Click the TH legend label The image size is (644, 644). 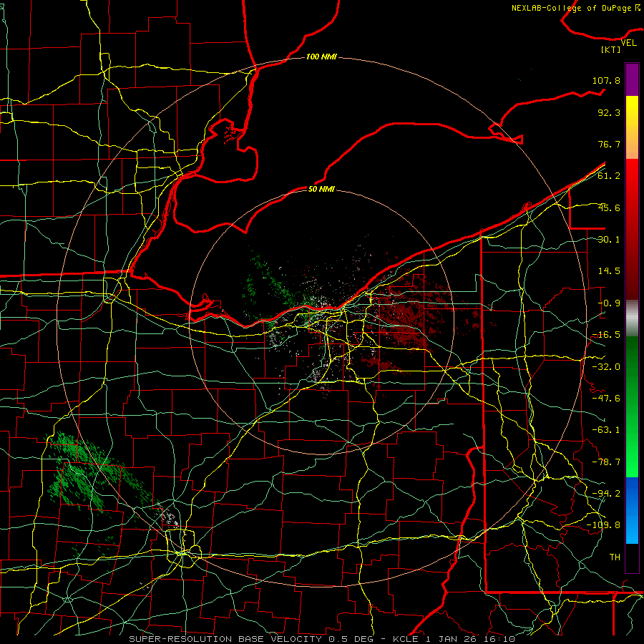615,557
